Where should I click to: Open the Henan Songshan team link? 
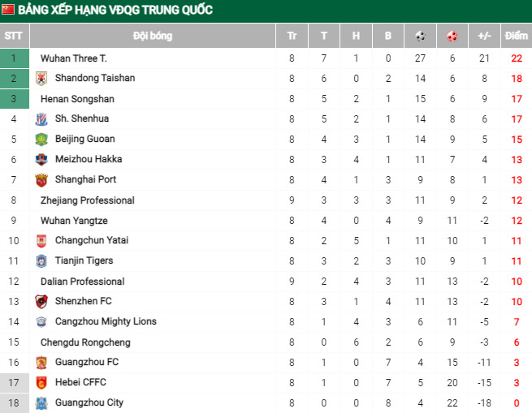(77, 99)
